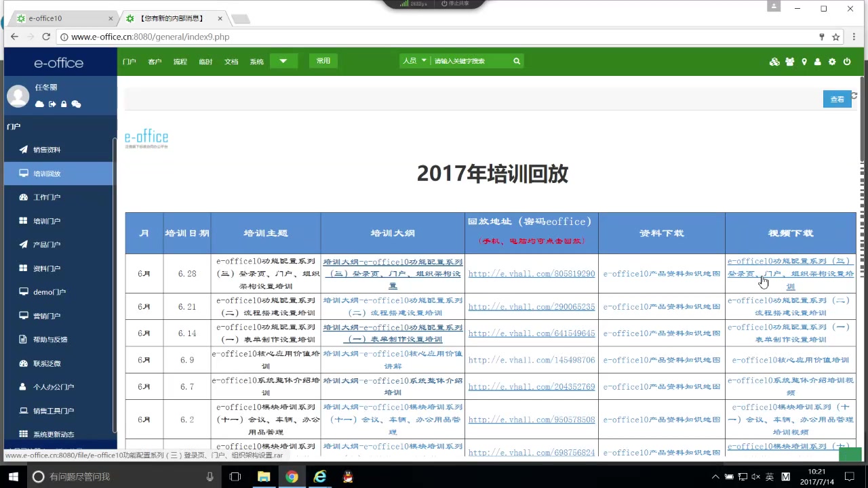Open Internet Explorer from the taskbar

click(319, 476)
